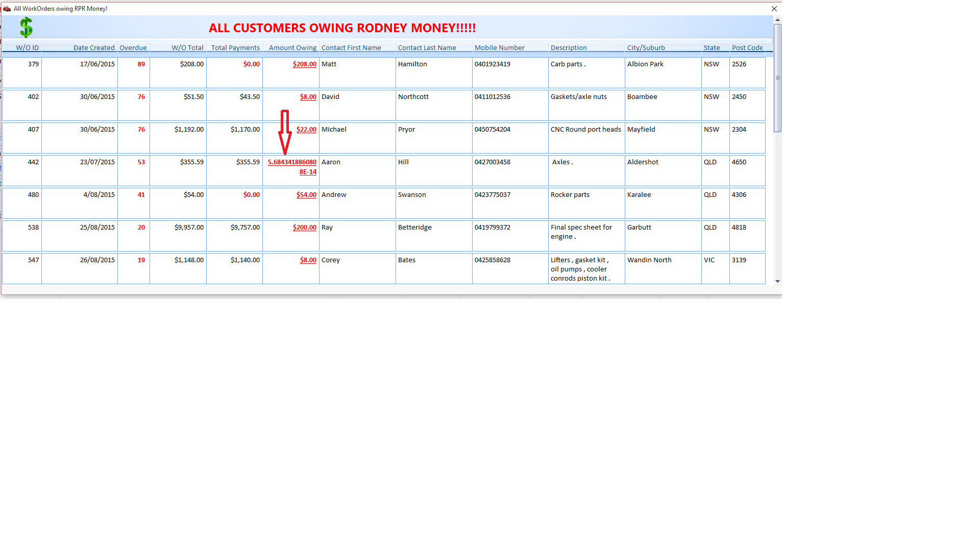
Task: Click first name Aaron
Action: pos(331,162)
